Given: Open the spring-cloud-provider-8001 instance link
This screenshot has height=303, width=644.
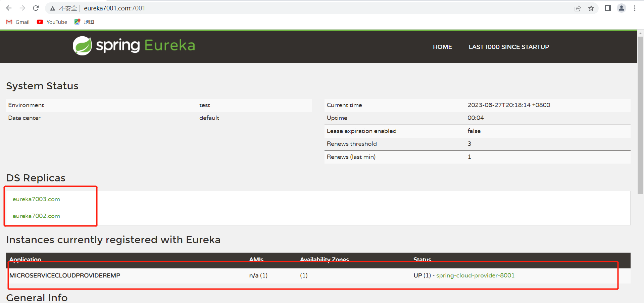Looking at the screenshot, I should [x=475, y=275].
